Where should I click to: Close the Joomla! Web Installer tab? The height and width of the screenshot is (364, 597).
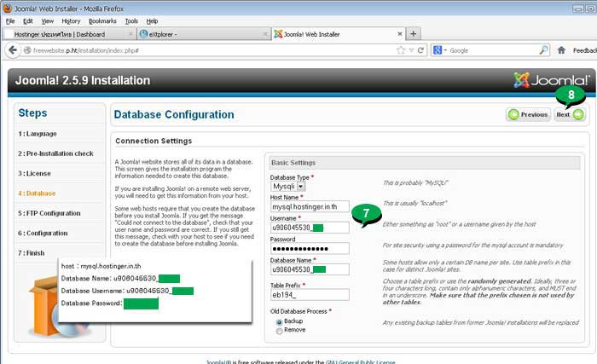(400, 34)
